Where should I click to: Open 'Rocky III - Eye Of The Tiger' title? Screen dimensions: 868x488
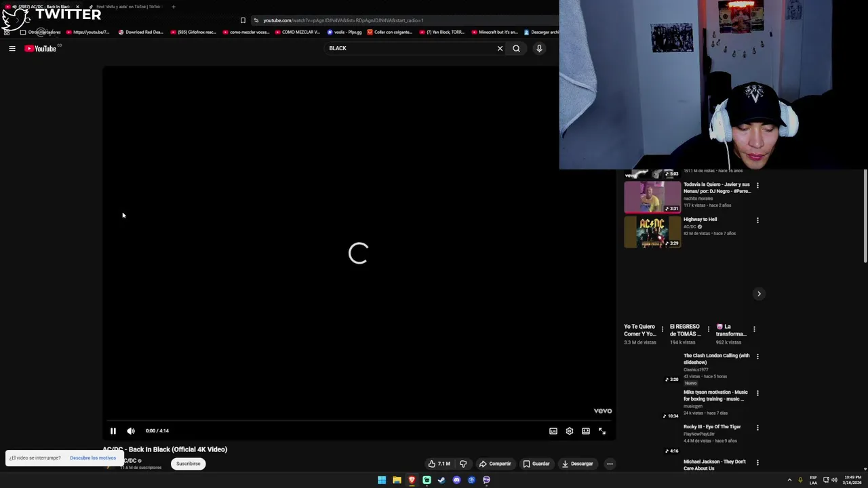point(712,427)
